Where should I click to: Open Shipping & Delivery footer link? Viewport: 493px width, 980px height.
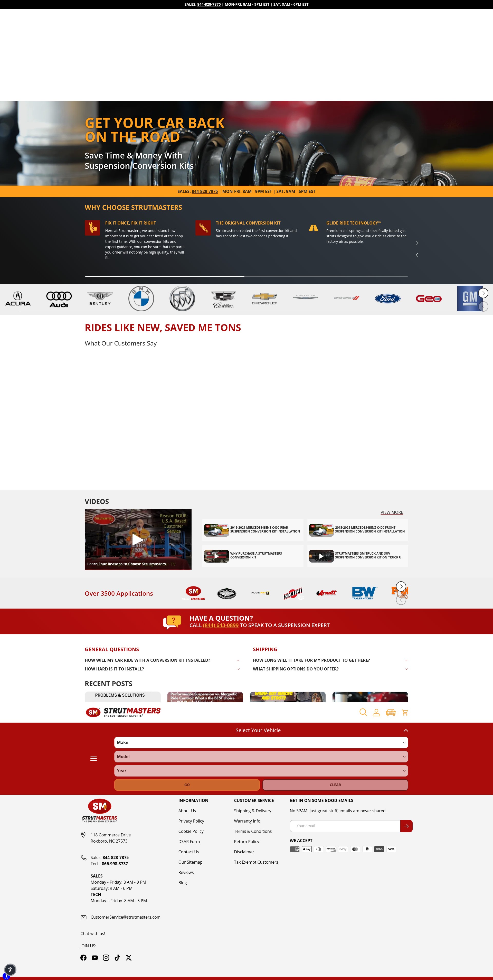pos(253,811)
